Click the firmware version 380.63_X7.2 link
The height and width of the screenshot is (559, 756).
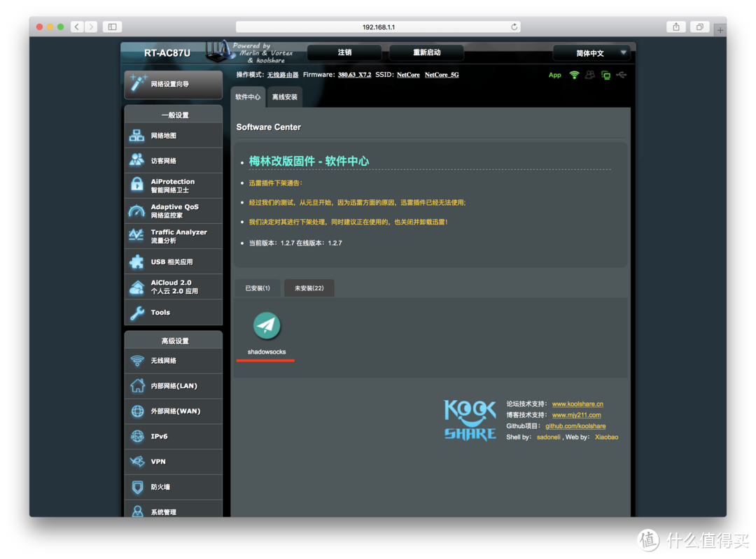(354, 75)
